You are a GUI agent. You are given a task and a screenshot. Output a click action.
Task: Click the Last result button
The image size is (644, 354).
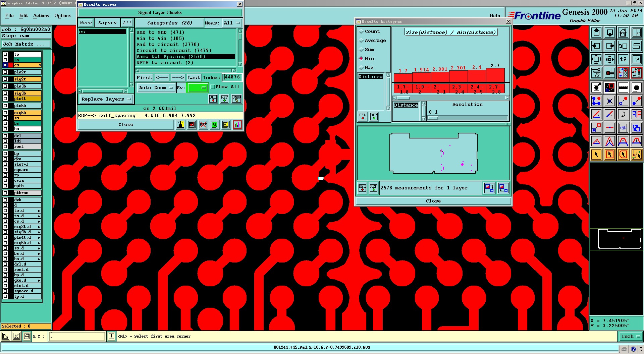click(194, 77)
